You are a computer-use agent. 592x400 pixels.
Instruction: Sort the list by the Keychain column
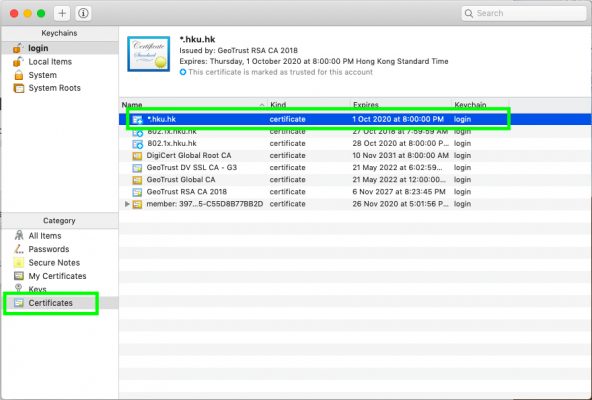click(480, 104)
